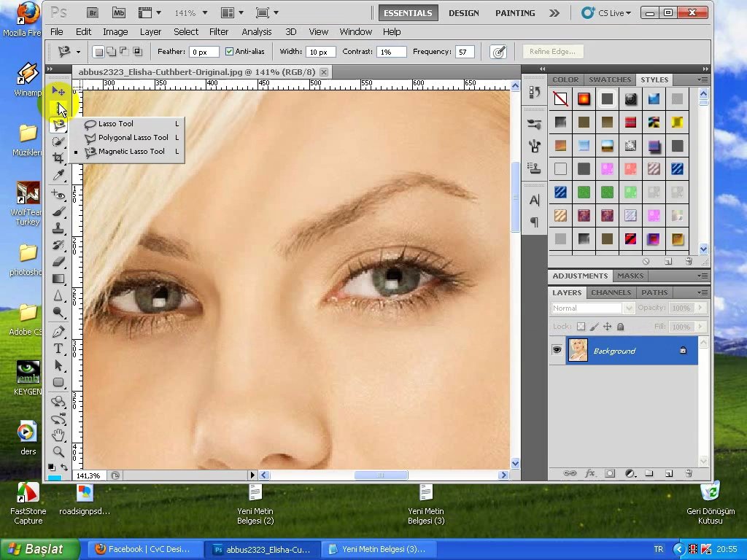The width and height of the screenshot is (747, 560).
Task: Select the Pen tool
Action: point(58,332)
